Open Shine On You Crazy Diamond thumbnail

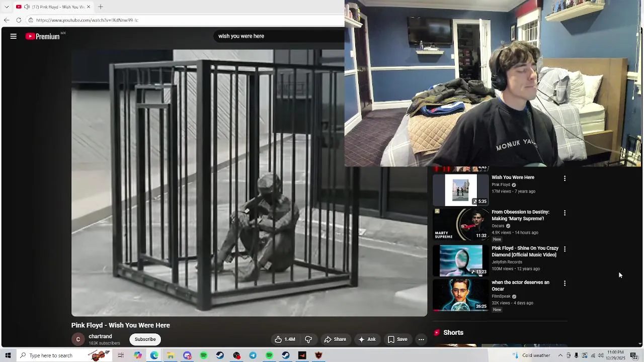pyautogui.click(x=461, y=260)
